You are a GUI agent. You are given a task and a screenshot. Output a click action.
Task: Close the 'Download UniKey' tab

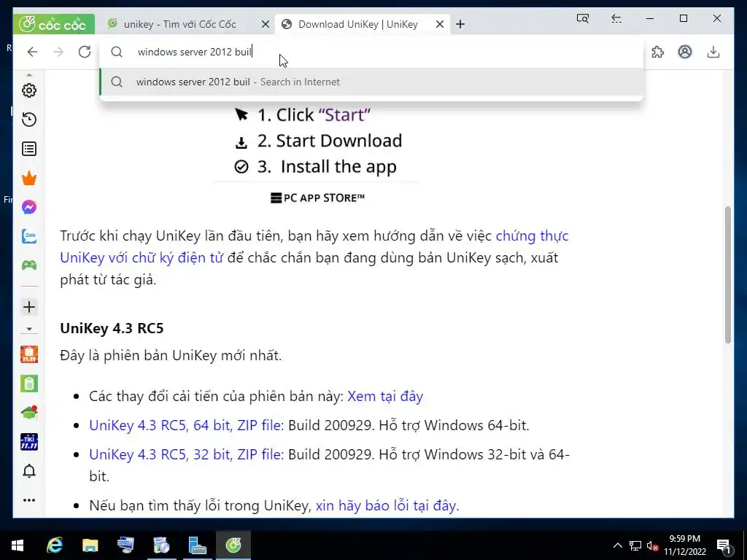[440, 24]
